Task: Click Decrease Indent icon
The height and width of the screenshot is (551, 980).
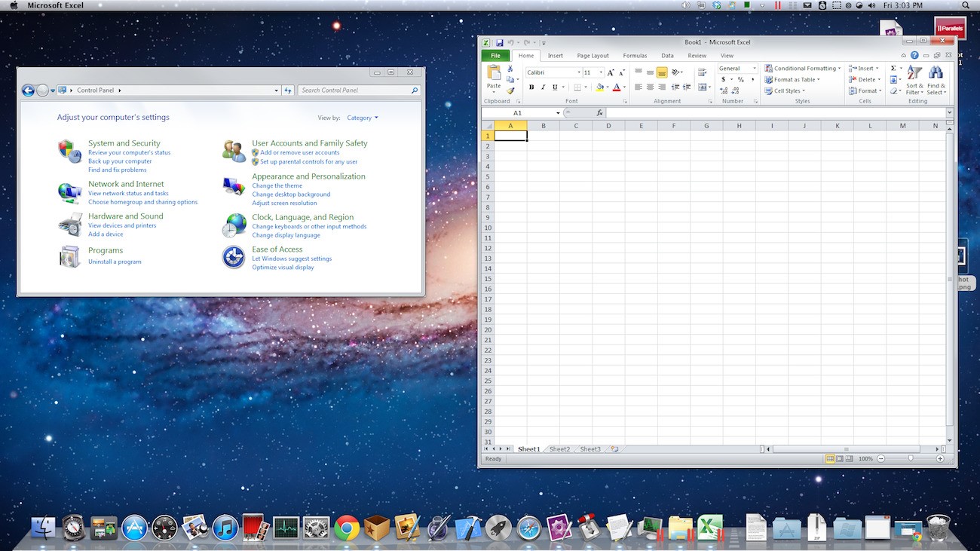Action: [675, 87]
